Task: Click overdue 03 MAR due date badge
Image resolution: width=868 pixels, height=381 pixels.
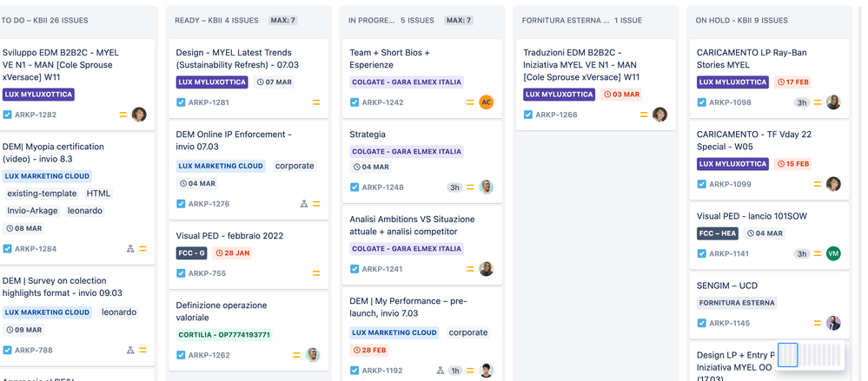Action: pos(621,95)
